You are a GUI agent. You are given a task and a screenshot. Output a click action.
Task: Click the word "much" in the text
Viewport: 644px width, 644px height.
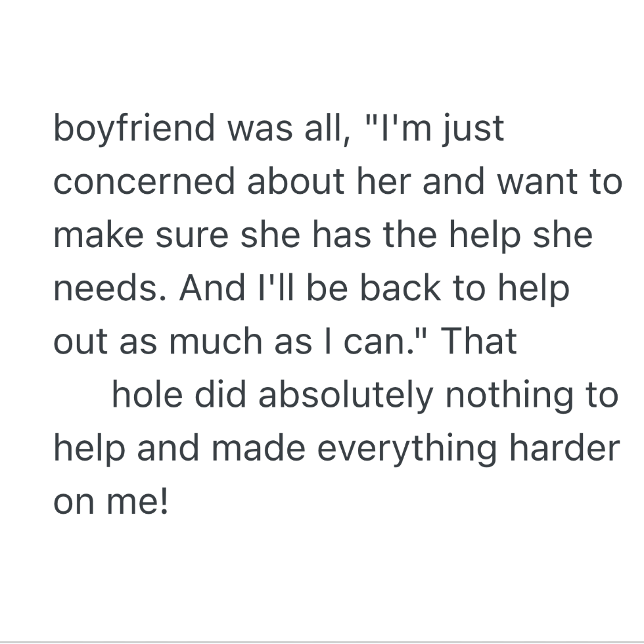tap(216, 341)
